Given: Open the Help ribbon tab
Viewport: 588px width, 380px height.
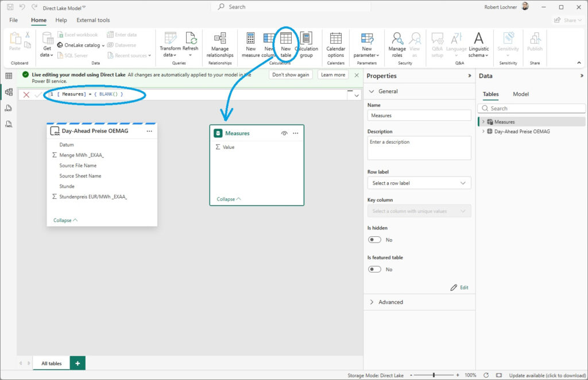Looking at the screenshot, I should pos(61,20).
